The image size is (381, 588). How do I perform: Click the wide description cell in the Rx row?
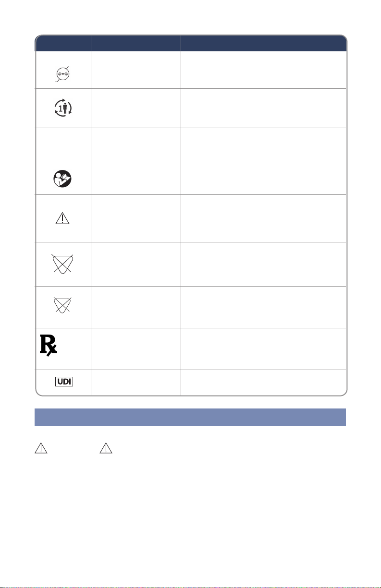click(x=264, y=348)
